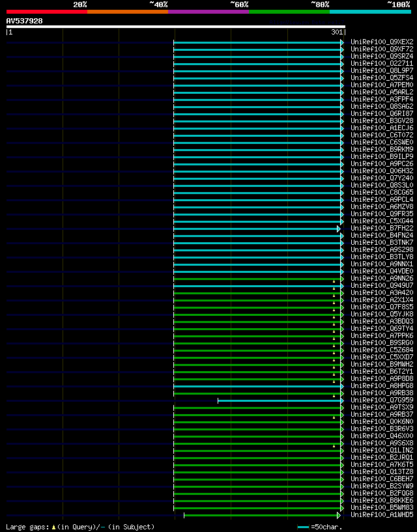The image size is (417, 532).
Task: Select the AV537928 query name
Action: tap(25, 21)
